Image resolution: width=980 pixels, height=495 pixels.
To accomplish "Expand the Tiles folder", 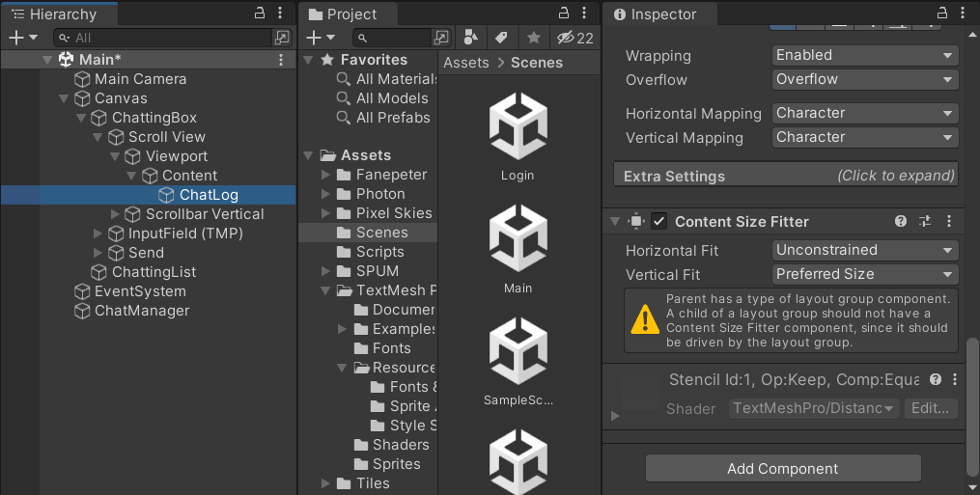I will tap(325, 483).
